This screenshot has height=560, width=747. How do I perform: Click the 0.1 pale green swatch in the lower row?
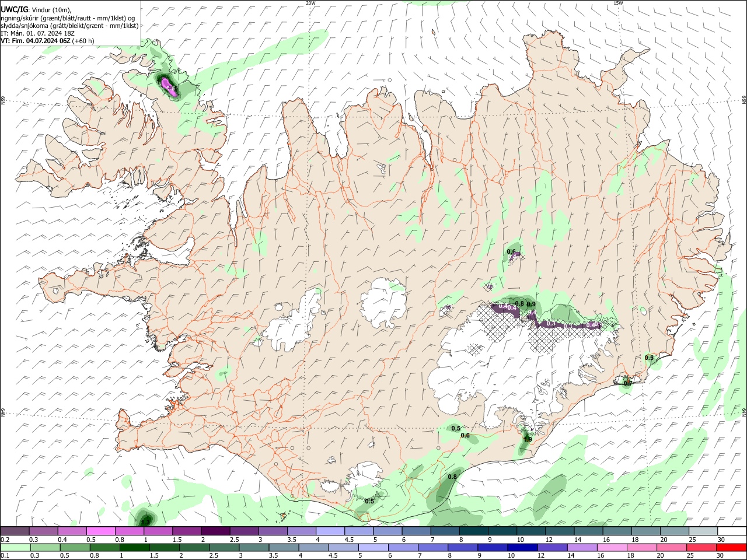point(16,547)
